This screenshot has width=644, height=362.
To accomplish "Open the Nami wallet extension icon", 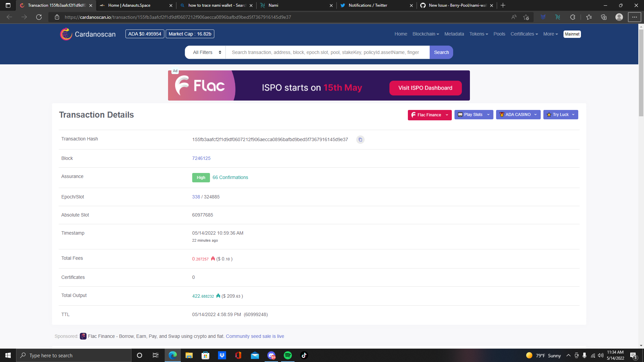I will click(x=557, y=17).
